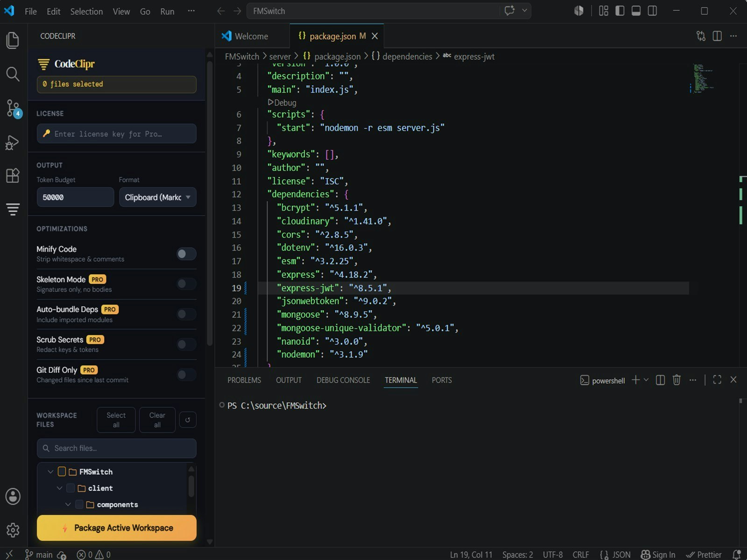Open the Explorer view in activity bar
Screen dimensions: 747x560
point(13,40)
